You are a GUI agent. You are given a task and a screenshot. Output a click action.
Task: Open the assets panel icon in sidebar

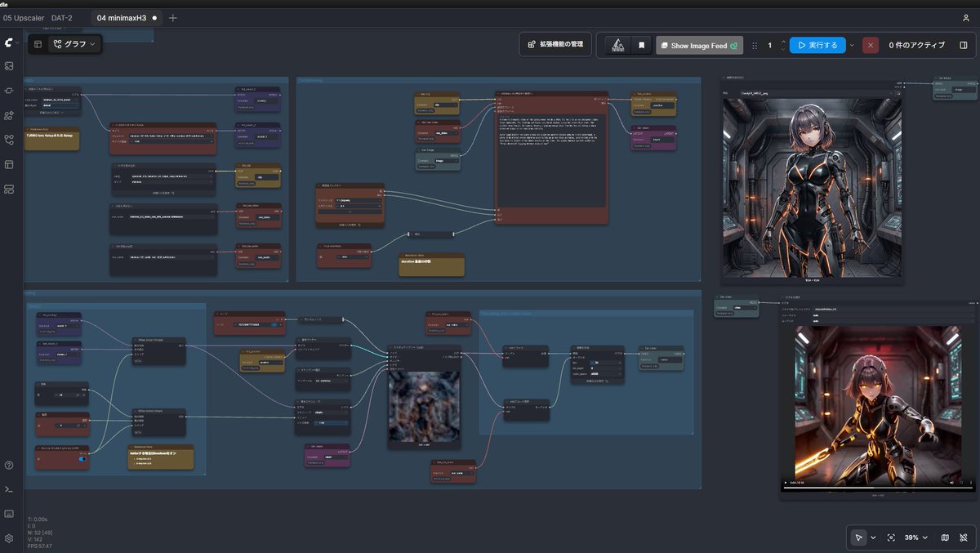(9, 65)
